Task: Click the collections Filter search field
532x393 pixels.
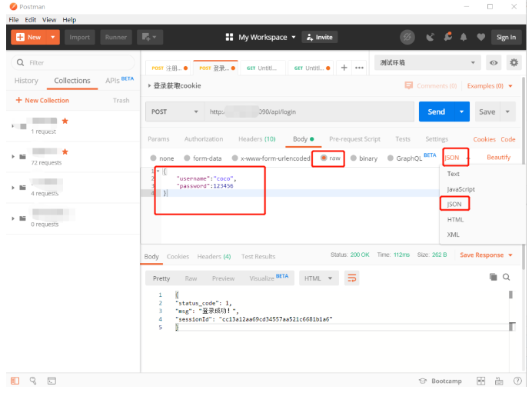Action: (x=73, y=62)
